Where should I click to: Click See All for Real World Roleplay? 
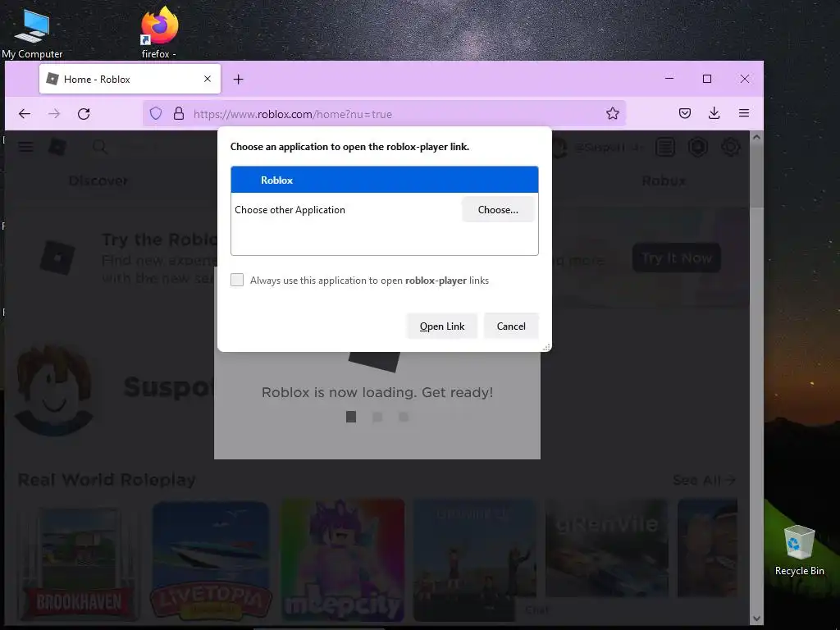coord(704,480)
